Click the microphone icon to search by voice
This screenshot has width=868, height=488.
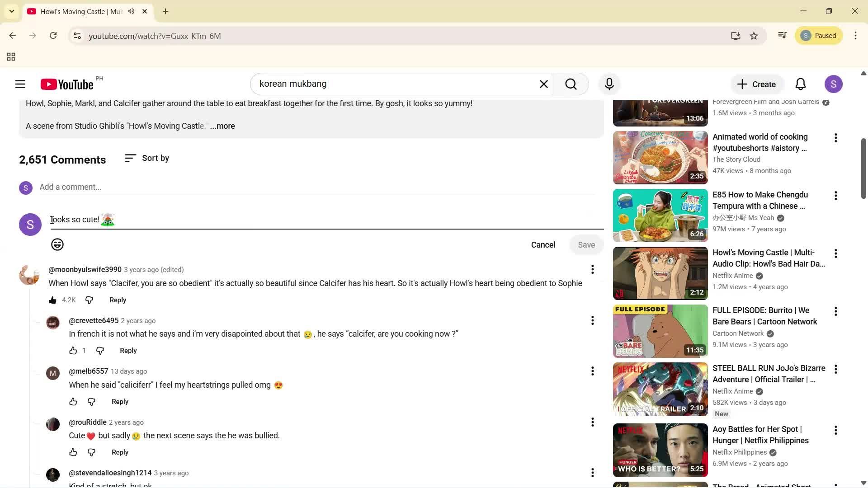[x=609, y=84]
